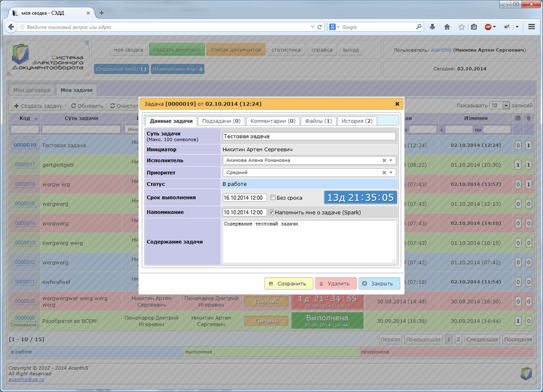Expand the Исполнитель dropdown arrow

[391, 160]
